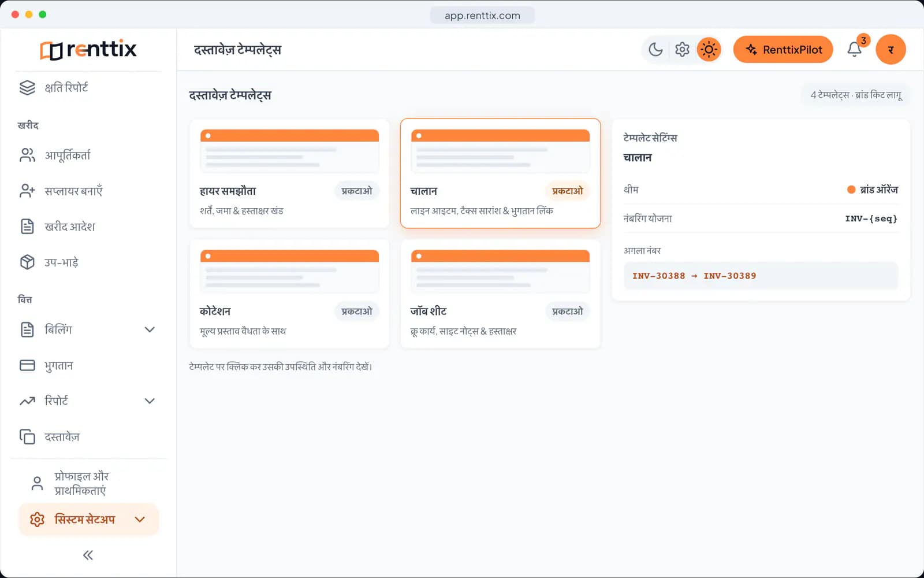The image size is (924, 578).
Task: Open notifications bell
Action: point(855,50)
